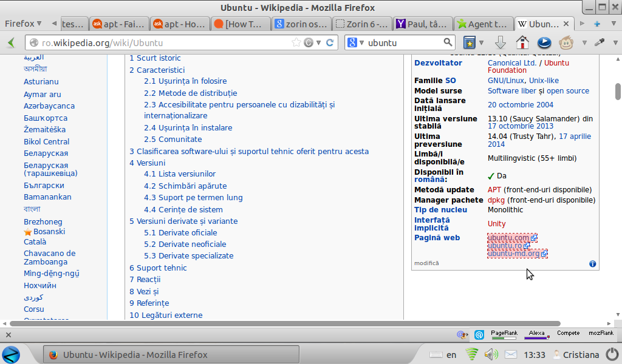Click the horizontal scrollbar thumb
This screenshot has width=622, height=364.
(285, 323)
